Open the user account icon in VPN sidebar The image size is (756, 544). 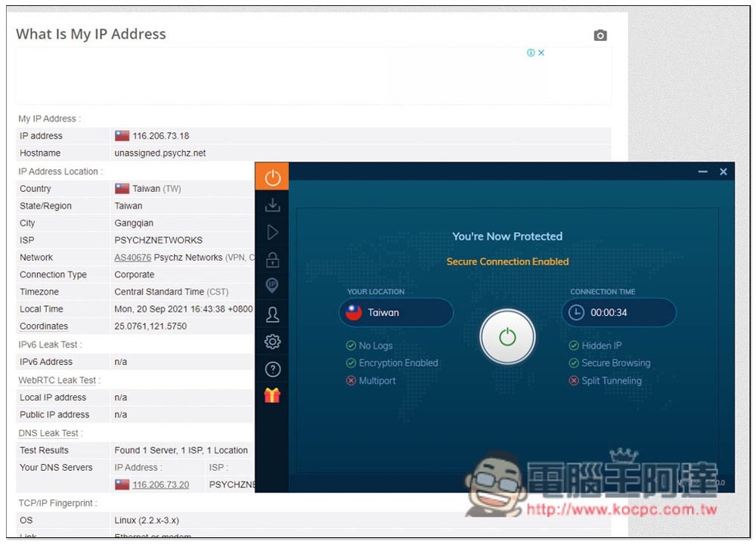272,314
